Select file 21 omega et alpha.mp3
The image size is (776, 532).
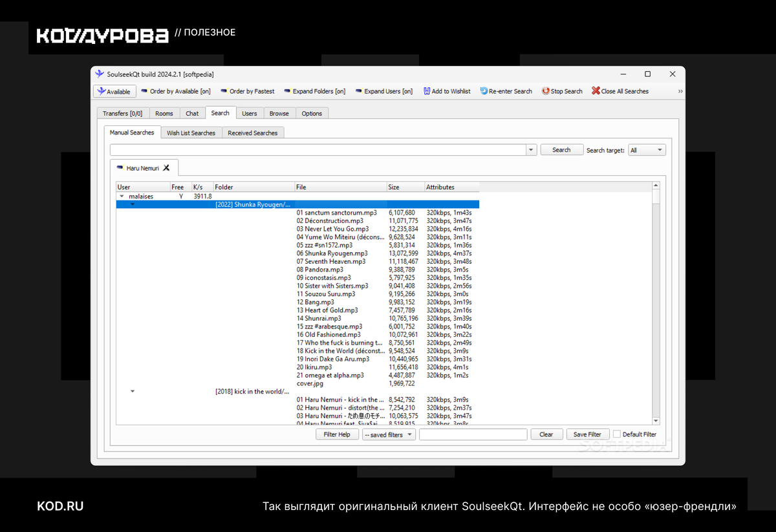coord(330,375)
